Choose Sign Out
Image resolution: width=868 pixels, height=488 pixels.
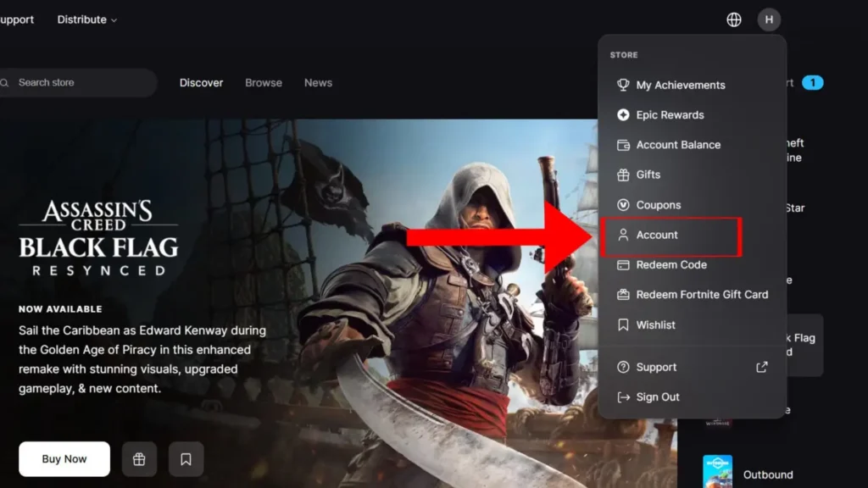point(692,397)
